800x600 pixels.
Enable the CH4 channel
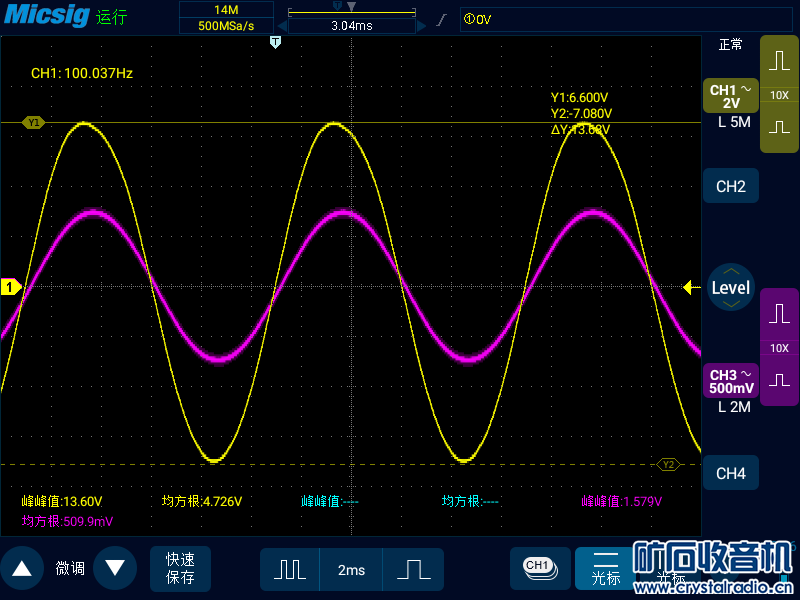[x=731, y=473]
